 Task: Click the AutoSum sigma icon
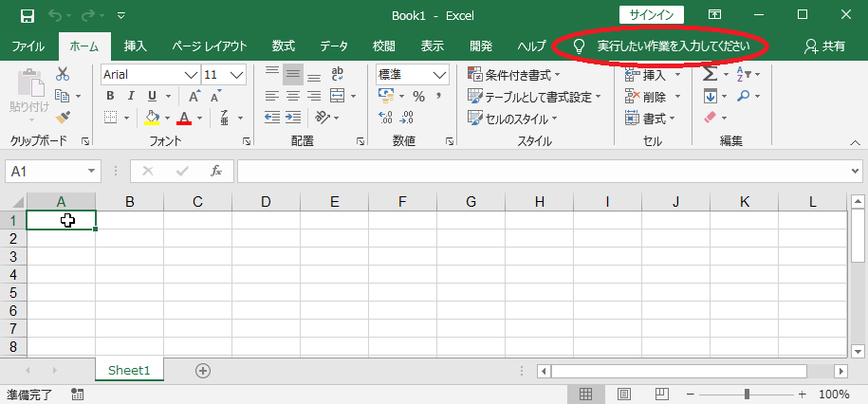coord(709,74)
